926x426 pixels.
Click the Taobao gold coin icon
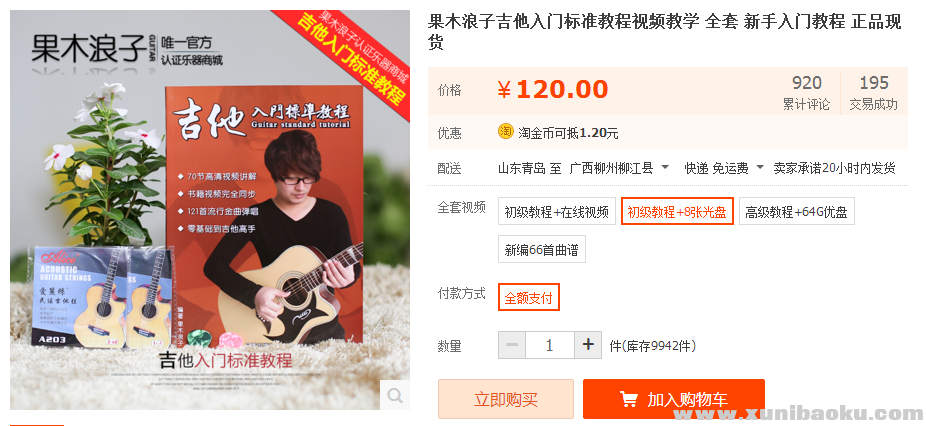pos(506,132)
